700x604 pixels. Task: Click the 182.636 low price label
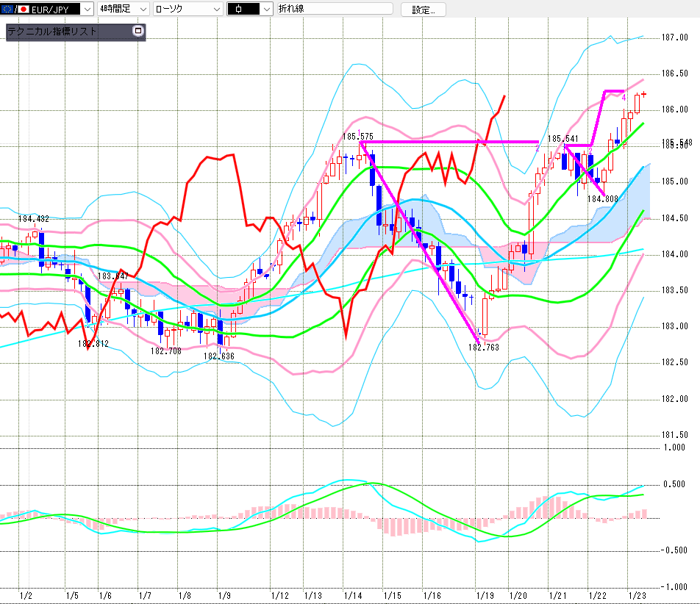(x=218, y=356)
